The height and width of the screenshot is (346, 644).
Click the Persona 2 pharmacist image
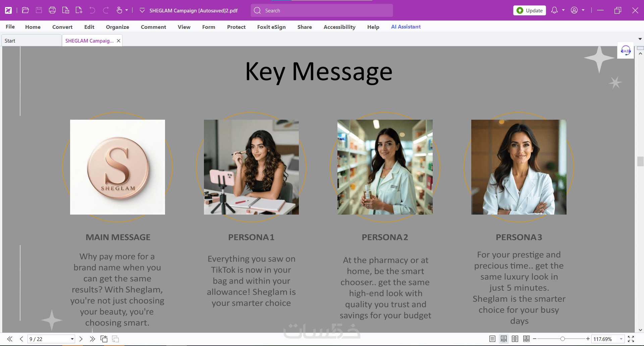coord(385,167)
